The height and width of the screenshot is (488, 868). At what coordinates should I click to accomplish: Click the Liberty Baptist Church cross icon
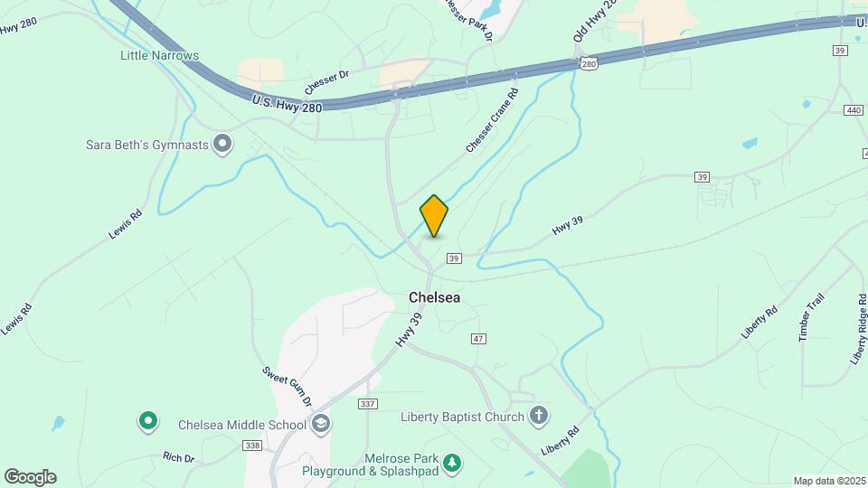pyautogui.click(x=538, y=416)
